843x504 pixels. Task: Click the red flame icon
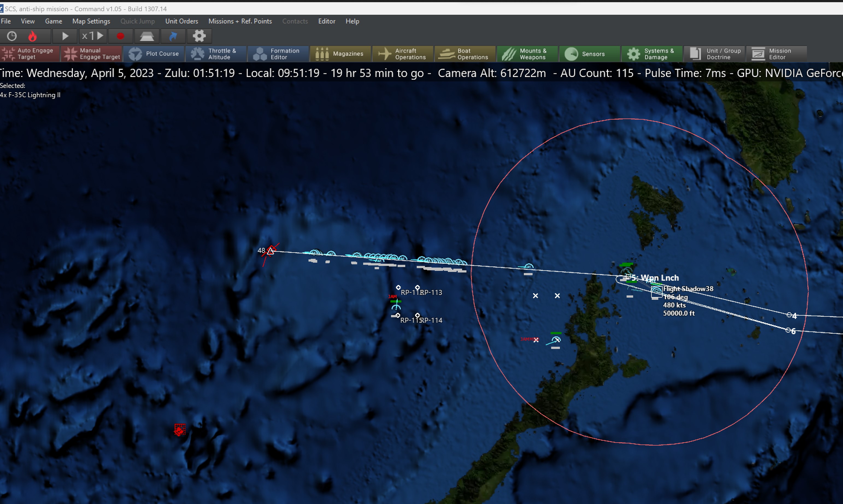pos(33,36)
